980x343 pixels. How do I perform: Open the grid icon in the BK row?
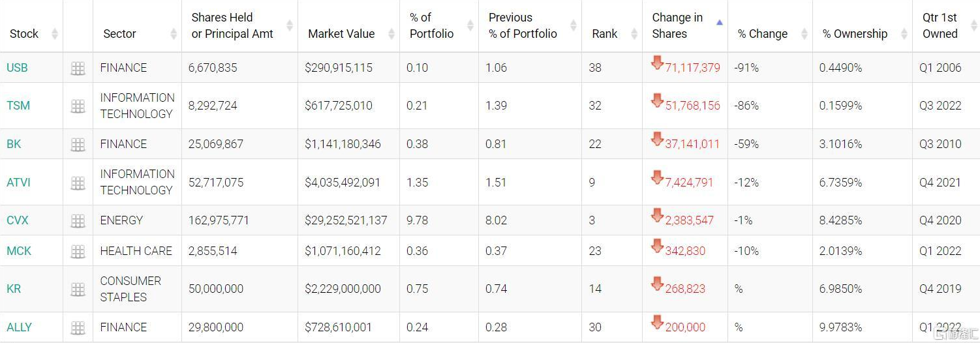tap(78, 145)
